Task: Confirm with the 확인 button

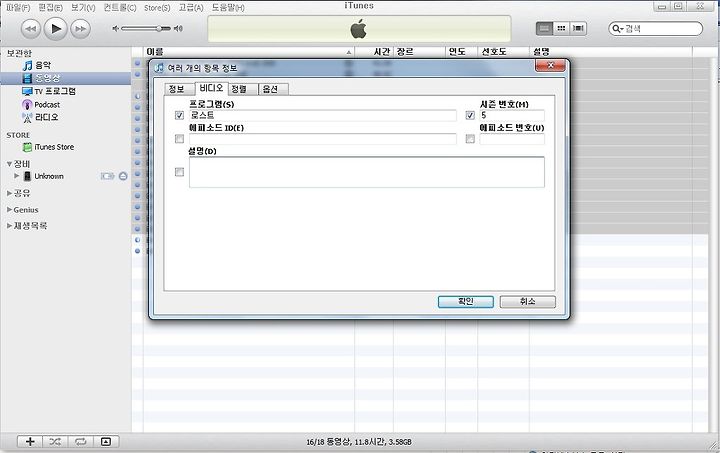Action: (x=466, y=302)
